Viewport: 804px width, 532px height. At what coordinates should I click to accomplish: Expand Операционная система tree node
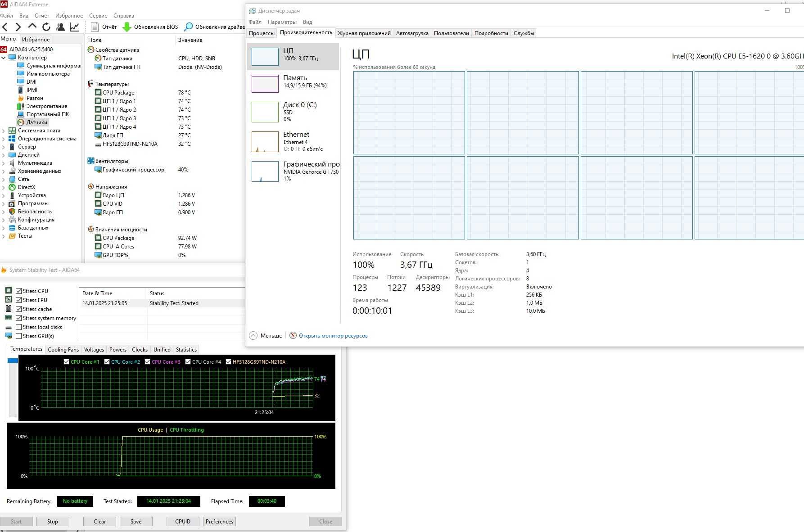point(4,139)
